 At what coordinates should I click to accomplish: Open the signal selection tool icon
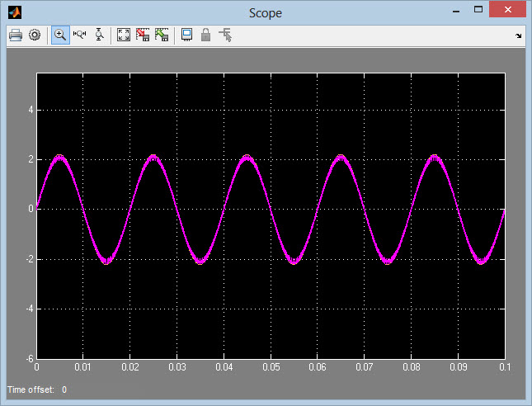tap(225, 35)
